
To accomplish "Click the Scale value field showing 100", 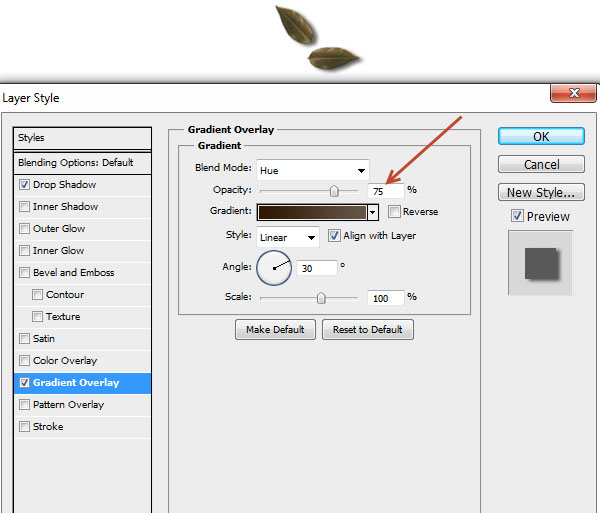I will [385, 298].
